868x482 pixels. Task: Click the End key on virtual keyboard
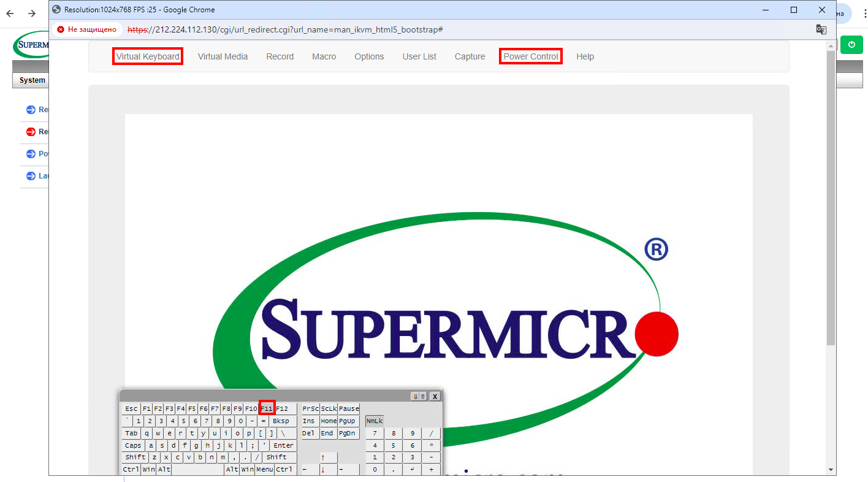coord(329,434)
